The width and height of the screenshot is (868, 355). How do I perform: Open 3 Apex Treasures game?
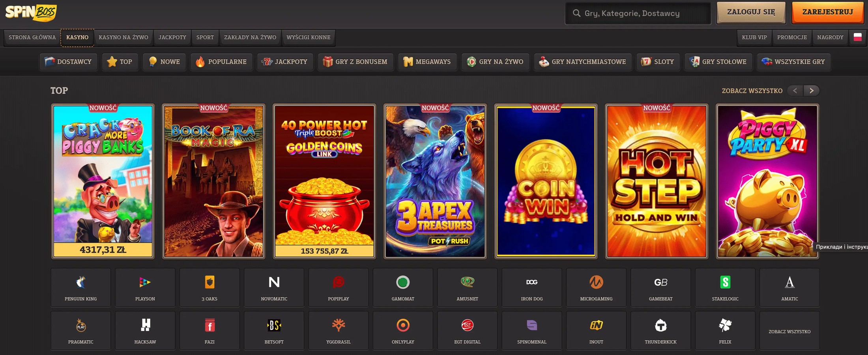click(x=435, y=181)
